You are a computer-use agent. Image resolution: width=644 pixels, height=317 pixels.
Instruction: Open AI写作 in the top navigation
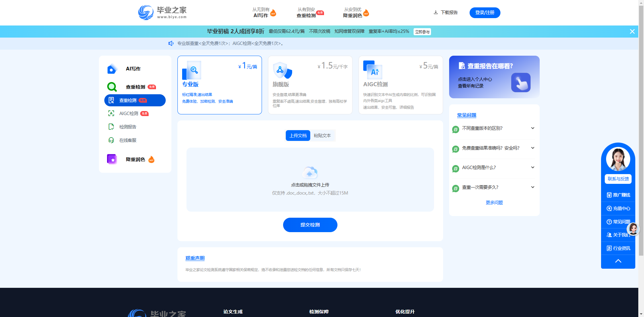(x=264, y=13)
